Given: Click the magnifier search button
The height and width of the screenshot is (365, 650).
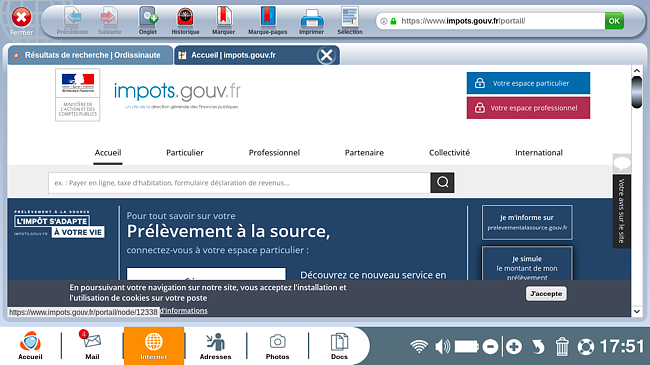Looking at the screenshot, I should point(442,182).
